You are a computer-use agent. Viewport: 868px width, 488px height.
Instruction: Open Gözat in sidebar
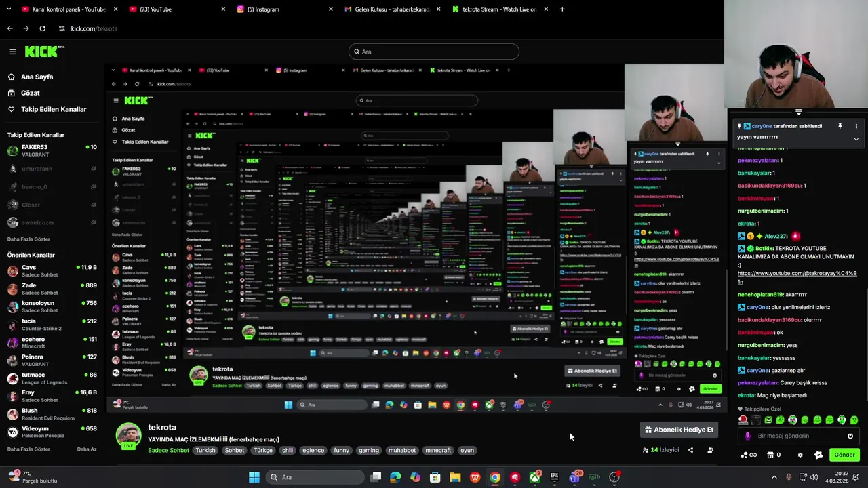tap(30, 93)
